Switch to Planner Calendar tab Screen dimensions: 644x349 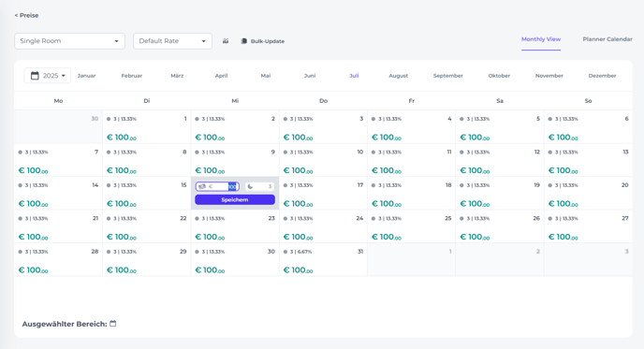point(607,39)
